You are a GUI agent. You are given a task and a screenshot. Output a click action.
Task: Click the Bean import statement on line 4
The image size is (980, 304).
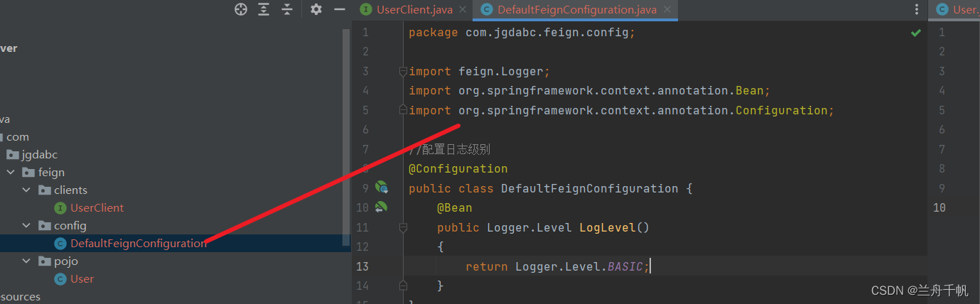coord(590,91)
